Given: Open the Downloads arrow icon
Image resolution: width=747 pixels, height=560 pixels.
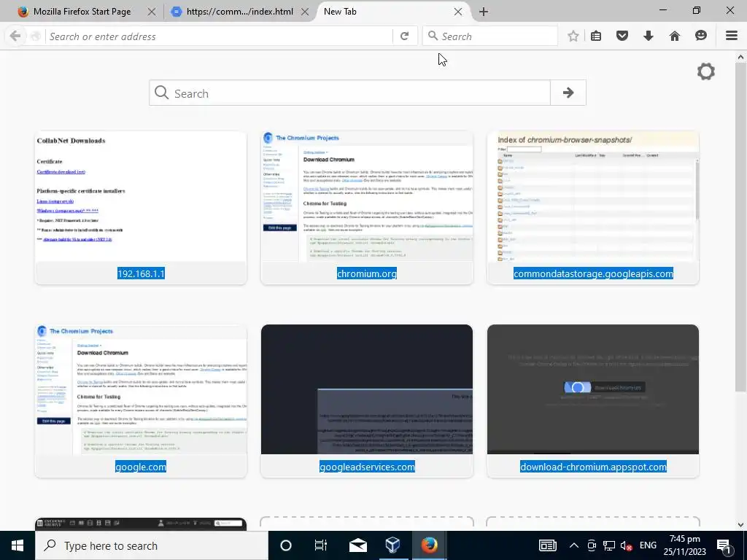Looking at the screenshot, I should point(649,36).
